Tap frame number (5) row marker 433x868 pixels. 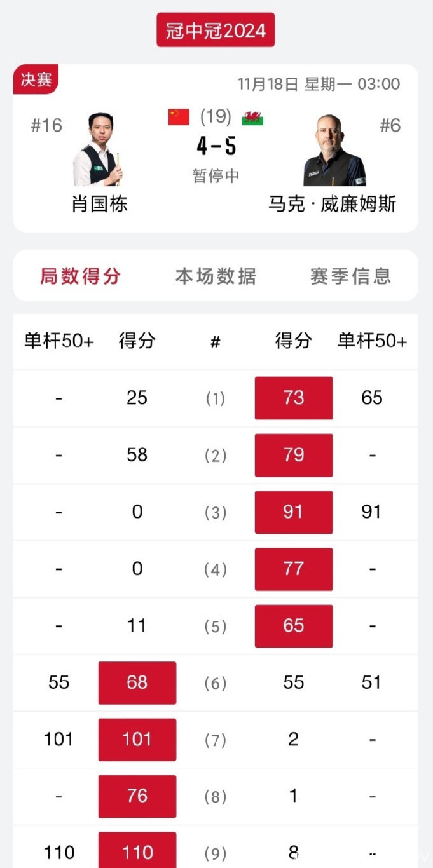216,626
